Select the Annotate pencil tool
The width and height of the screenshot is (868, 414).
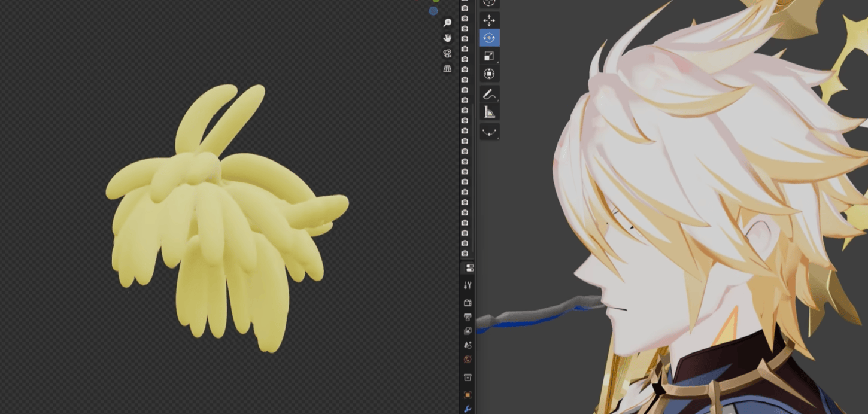point(489,95)
